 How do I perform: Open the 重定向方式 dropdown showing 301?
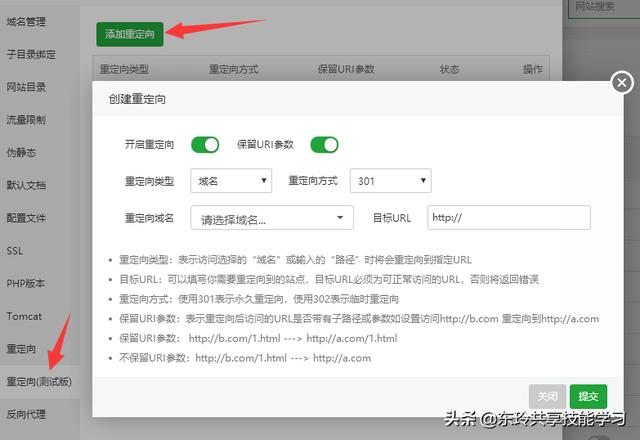click(x=391, y=180)
